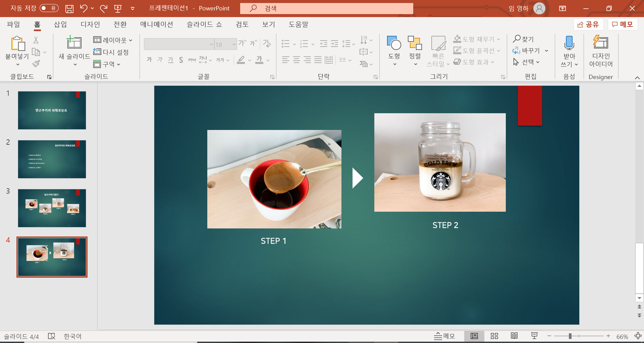Toggle underline formatting
The image size is (644, 343).
click(x=171, y=60)
